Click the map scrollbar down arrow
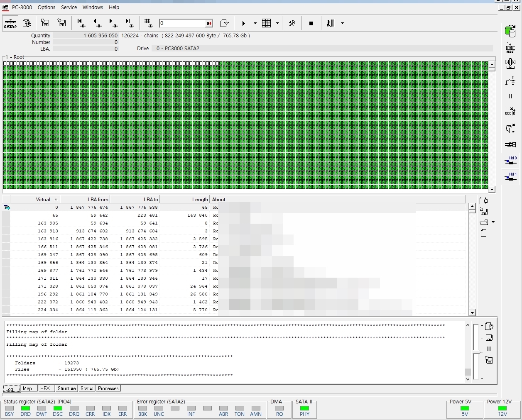Image resolution: width=522 pixels, height=420 pixels. pos(492,189)
